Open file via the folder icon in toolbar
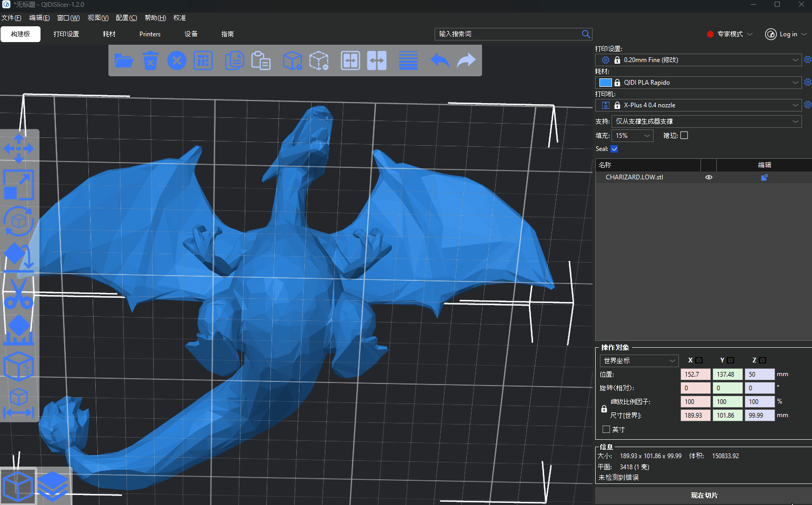 pos(124,60)
